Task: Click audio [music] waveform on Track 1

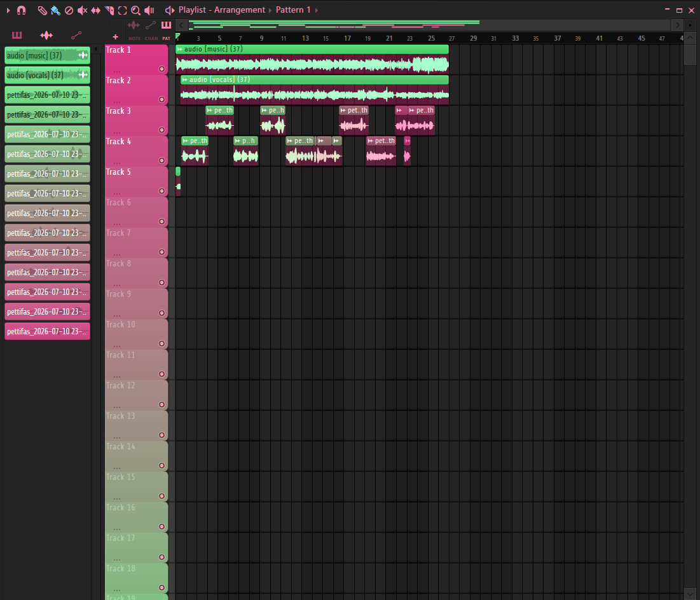Action: coord(312,64)
